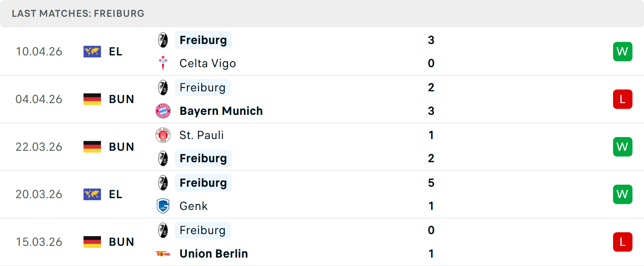Select the red L badge beside the Bayern match
644x266 pixels.
click(623, 99)
